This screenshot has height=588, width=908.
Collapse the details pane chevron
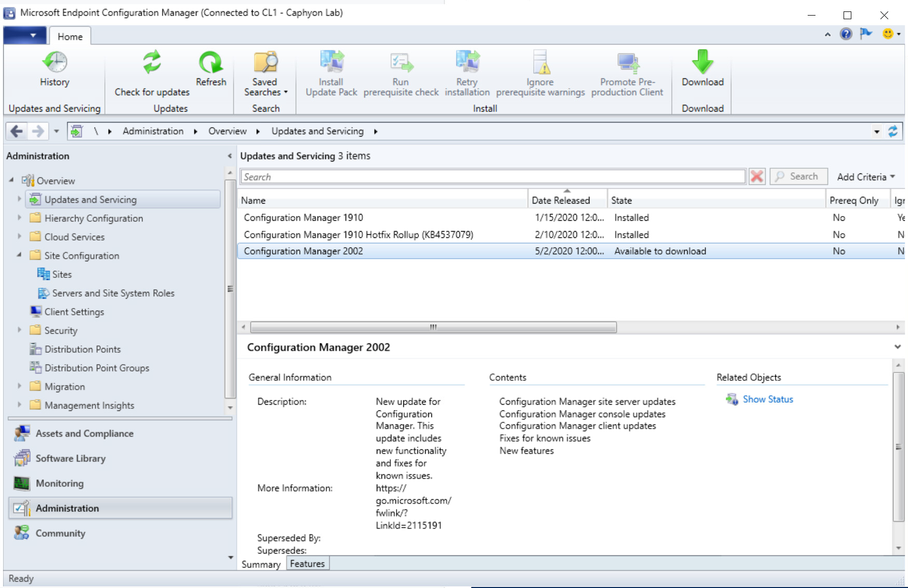tap(897, 347)
